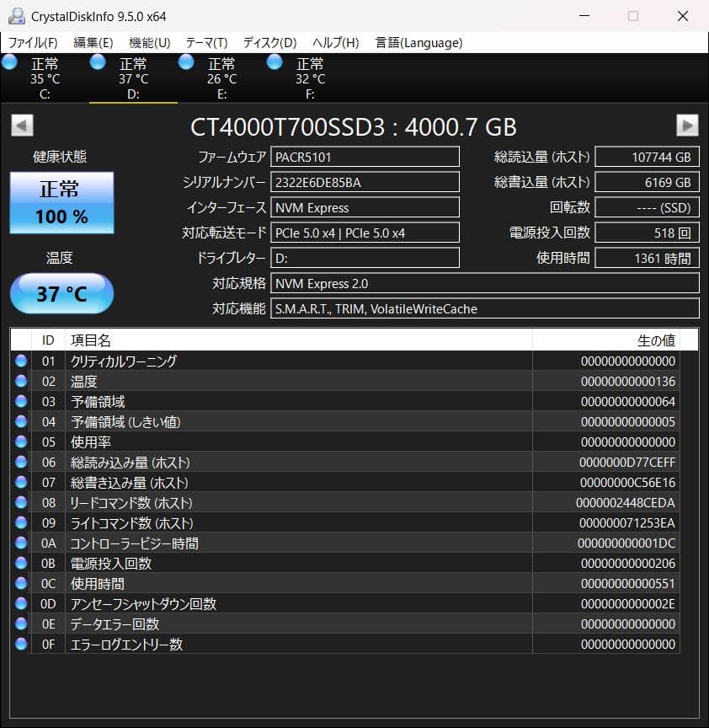Click the C: drive health status indicator icon

9,62
